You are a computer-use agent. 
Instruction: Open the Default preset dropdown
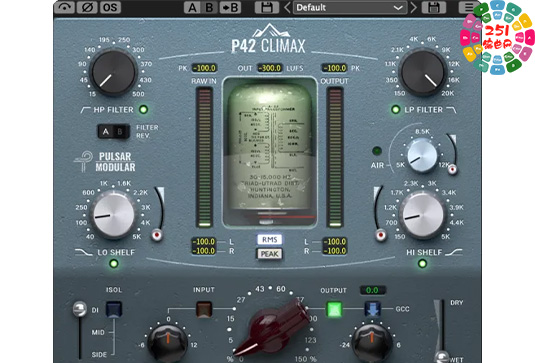pyautogui.click(x=350, y=8)
